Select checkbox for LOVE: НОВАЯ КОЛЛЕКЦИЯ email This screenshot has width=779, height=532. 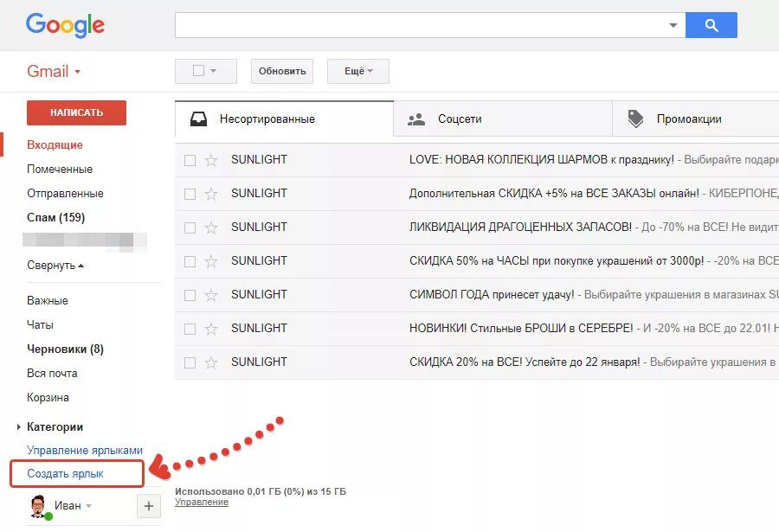tap(190, 160)
